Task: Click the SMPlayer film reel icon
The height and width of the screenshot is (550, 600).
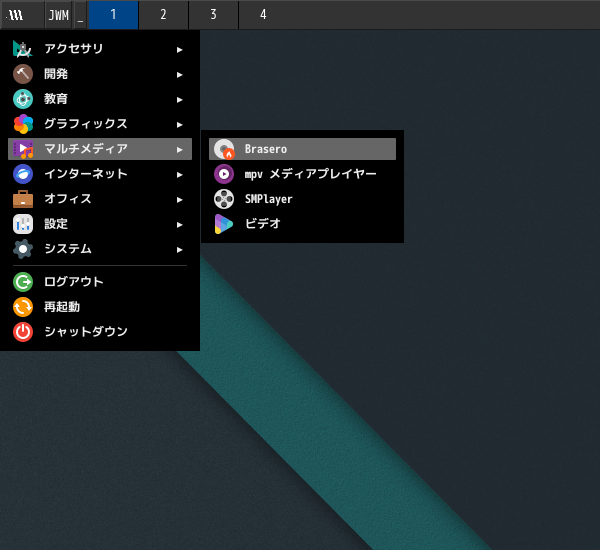Action: [x=224, y=199]
